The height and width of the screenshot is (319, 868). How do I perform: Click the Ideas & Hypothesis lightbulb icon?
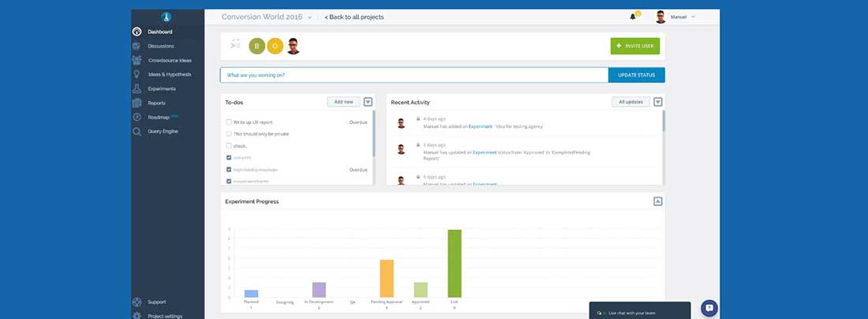click(x=137, y=74)
